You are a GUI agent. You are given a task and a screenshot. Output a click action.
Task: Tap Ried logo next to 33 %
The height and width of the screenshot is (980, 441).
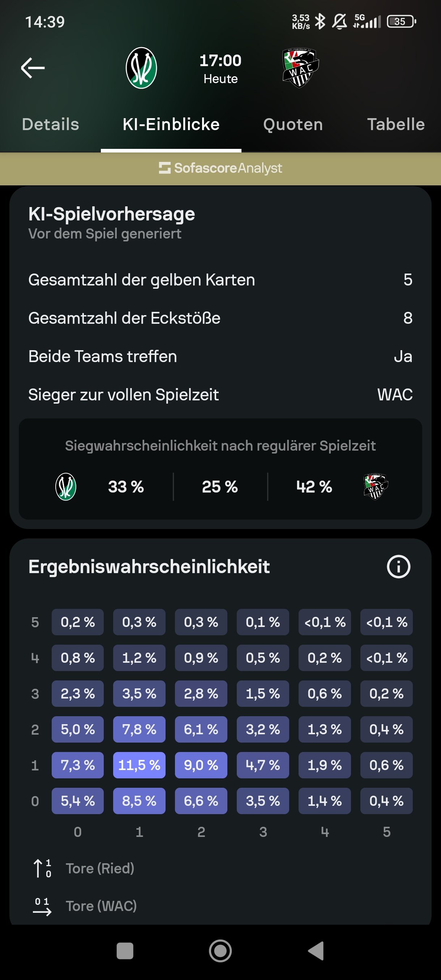[x=66, y=487]
